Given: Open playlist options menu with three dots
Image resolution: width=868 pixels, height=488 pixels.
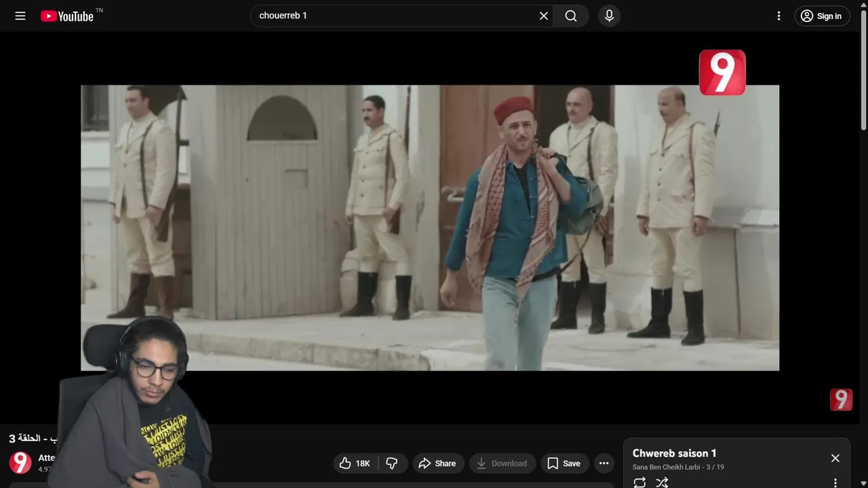Looking at the screenshot, I should (835, 483).
